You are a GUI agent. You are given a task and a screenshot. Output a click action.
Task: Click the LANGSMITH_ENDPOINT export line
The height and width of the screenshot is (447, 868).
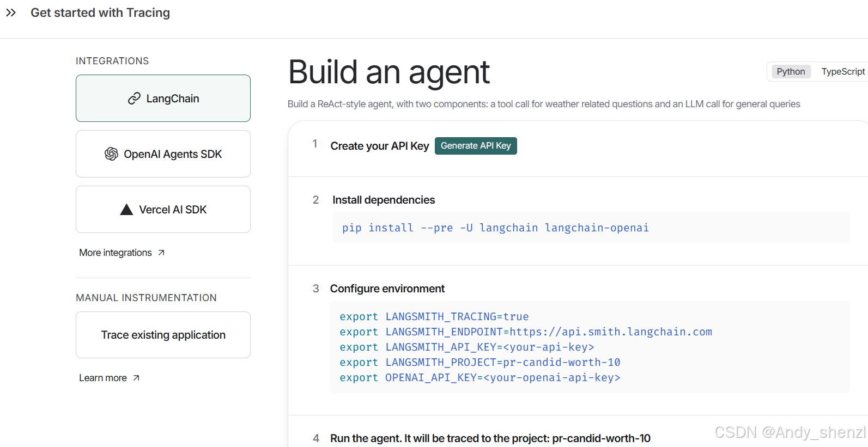(x=526, y=332)
